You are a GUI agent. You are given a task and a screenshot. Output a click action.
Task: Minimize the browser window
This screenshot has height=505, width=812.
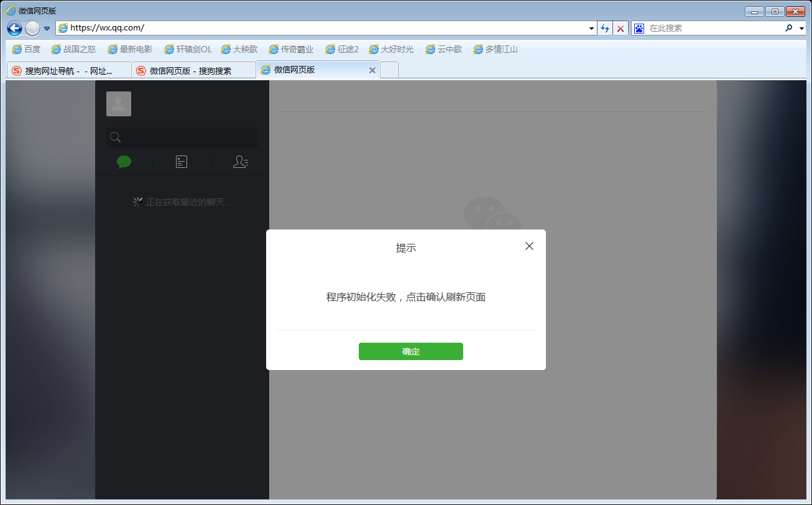[755, 11]
